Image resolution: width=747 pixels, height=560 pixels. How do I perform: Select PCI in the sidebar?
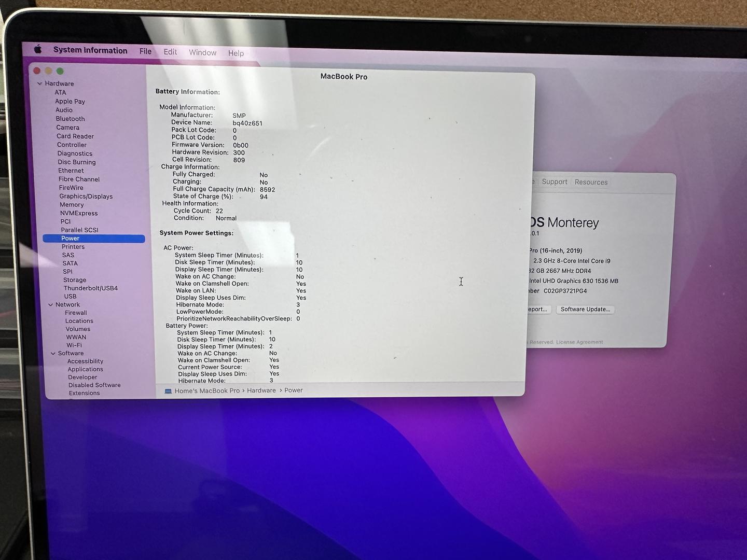[x=65, y=221]
